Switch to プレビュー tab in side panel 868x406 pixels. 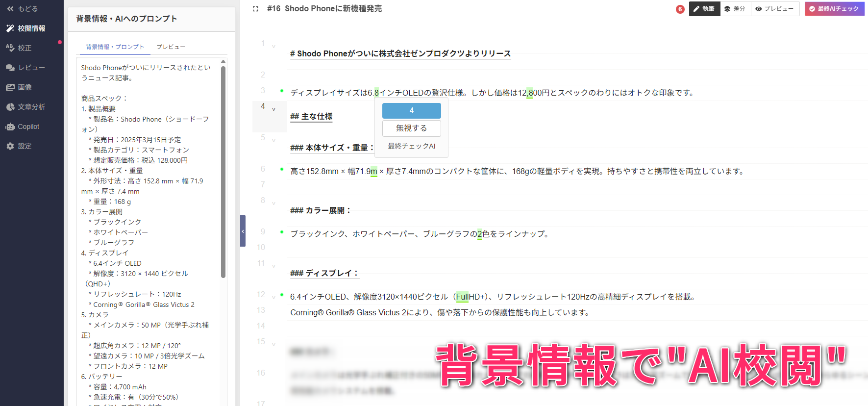pos(171,47)
